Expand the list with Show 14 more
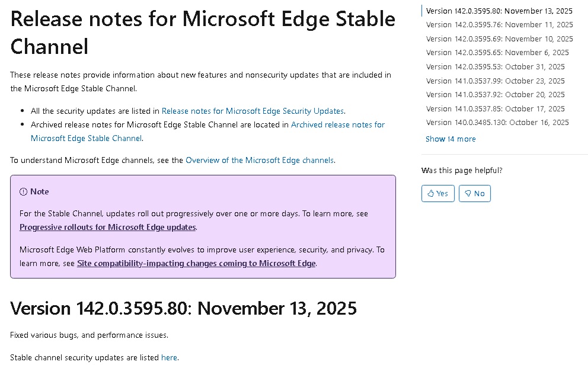Screen dimensions: 588x368 (450, 139)
